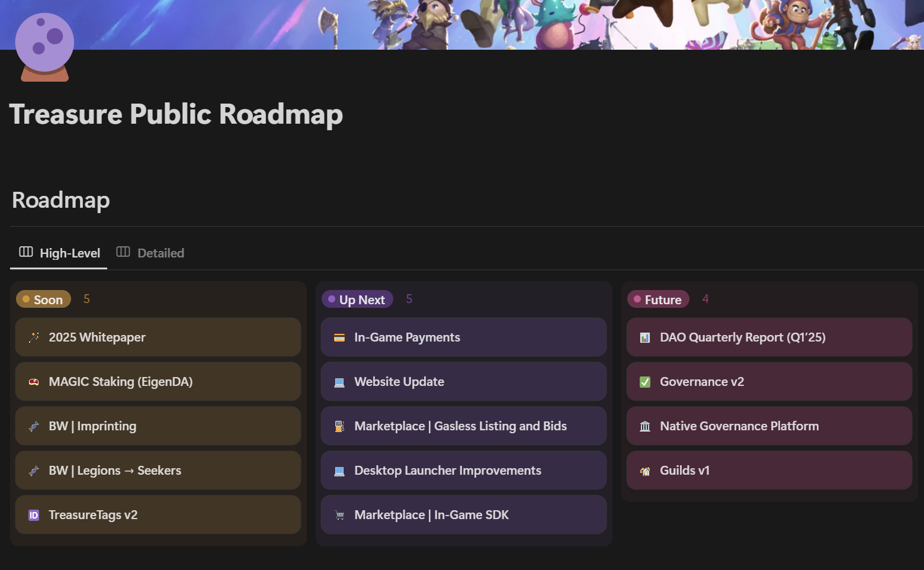Viewport: 924px width, 570px height.
Task: Click the board icon on High-Level tab
Action: click(x=26, y=252)
